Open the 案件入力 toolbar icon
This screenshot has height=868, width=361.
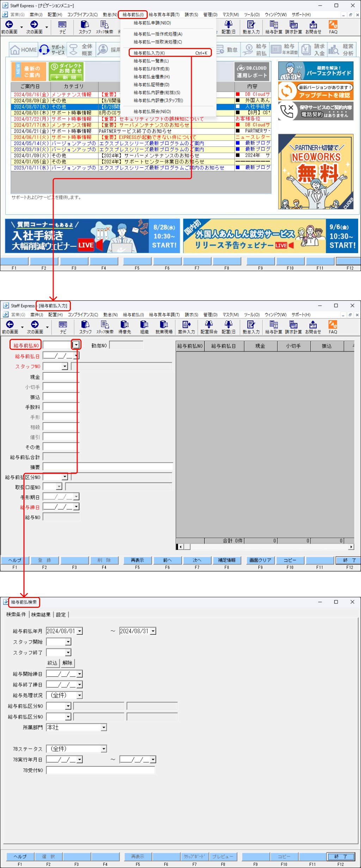(186, 327)
